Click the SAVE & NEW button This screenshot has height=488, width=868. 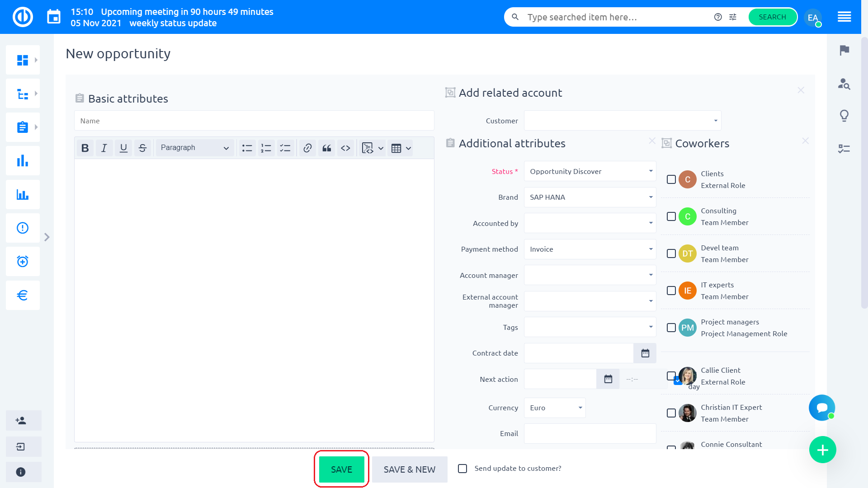click(410, 469)
